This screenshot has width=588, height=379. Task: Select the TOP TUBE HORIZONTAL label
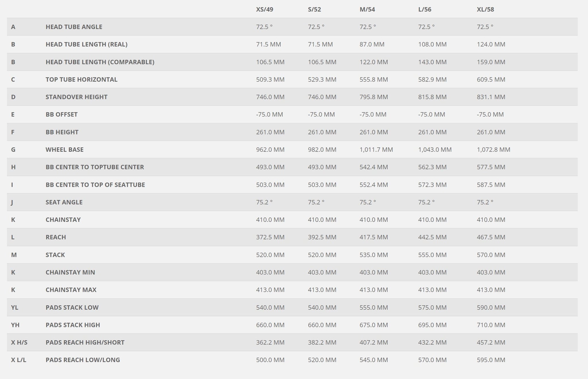[x=81, y=79]
